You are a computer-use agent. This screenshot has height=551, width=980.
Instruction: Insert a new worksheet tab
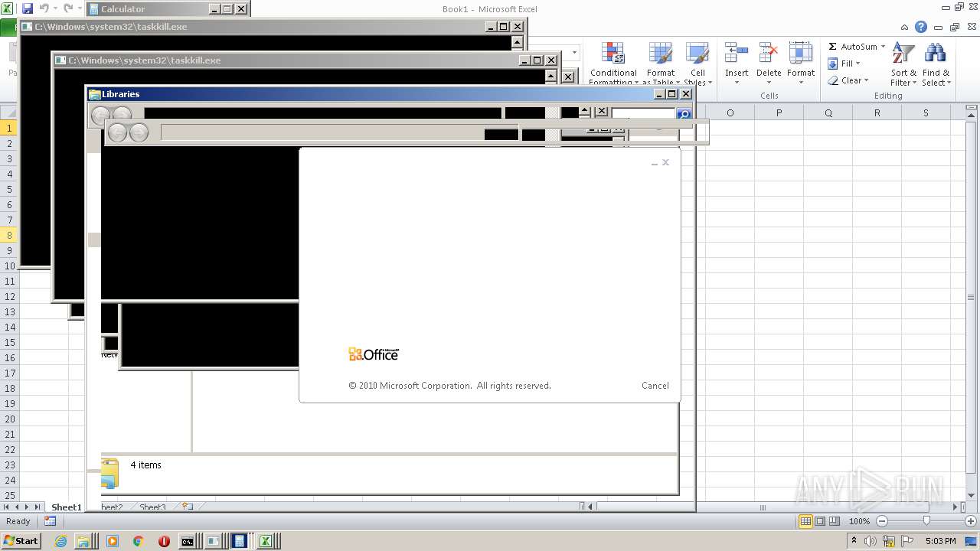186,507
